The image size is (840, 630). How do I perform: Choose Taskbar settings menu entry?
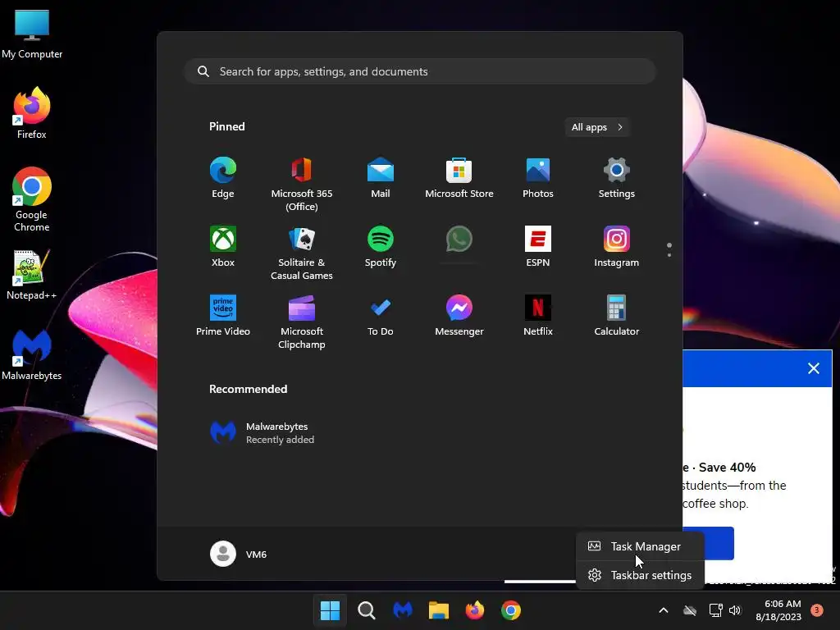(640, 575)
